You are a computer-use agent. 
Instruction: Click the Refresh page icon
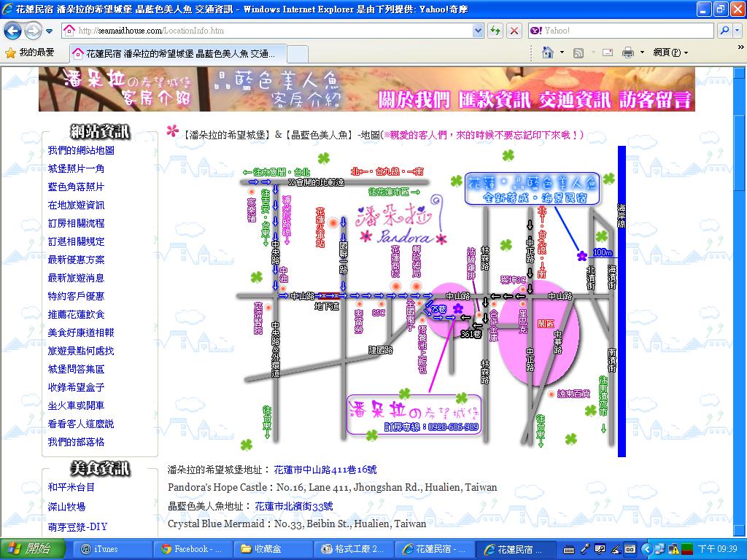pos(495,31)
